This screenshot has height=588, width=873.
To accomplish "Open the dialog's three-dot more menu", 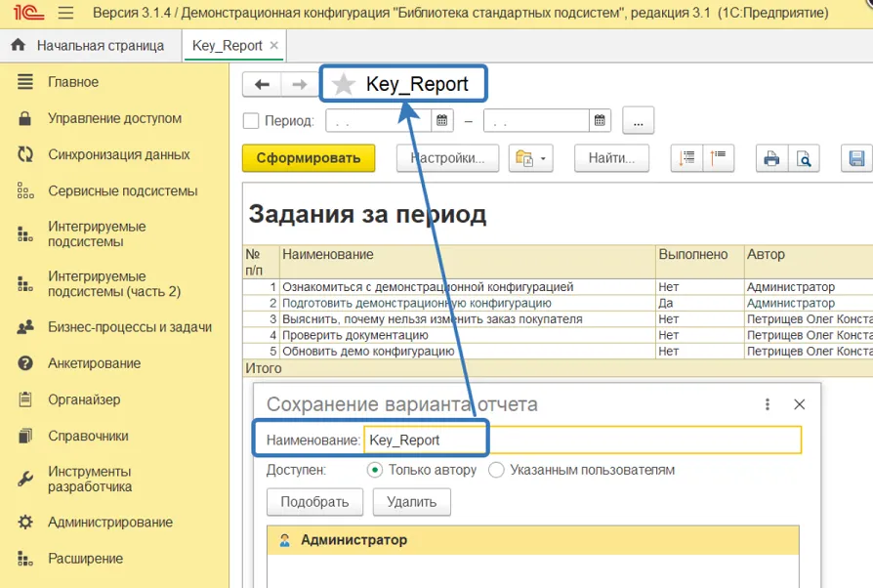I will [x=768, y=404].
